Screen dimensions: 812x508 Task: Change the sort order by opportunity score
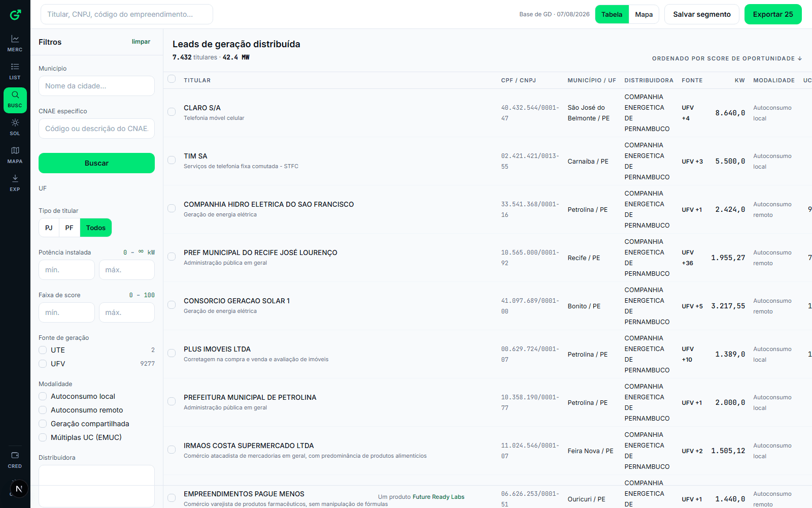[727, 58]
